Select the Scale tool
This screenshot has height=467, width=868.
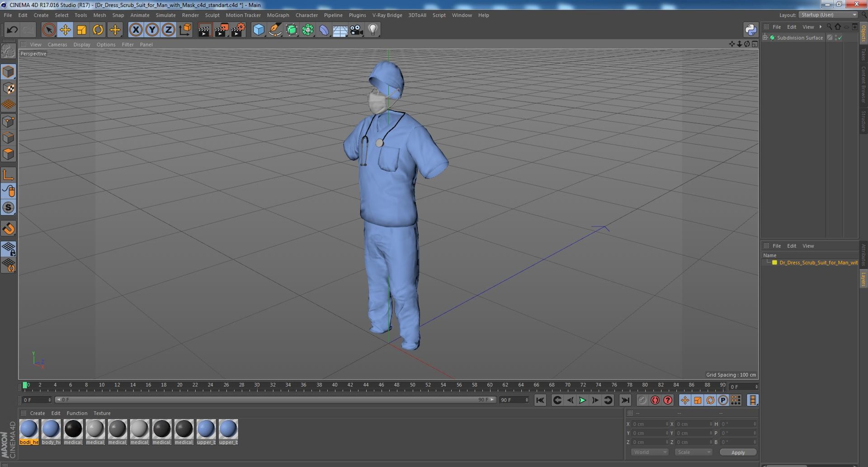(x=81, y=30)
